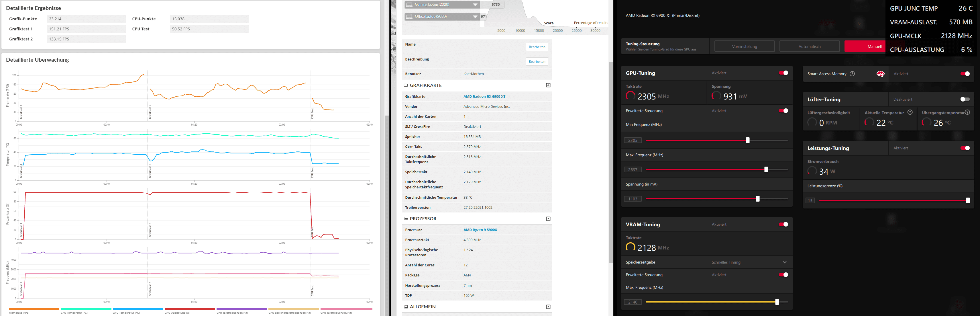Click the VRAM Max. Frequenz field 2140
Screen dimensions: 980x316
click(633, 302)
